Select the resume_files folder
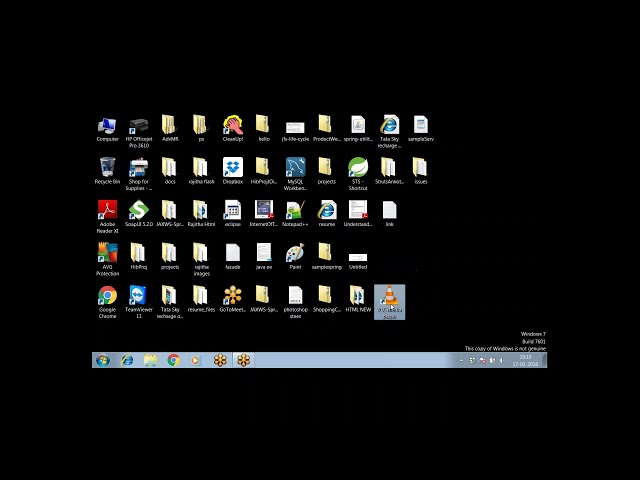The width and height of the screenshot is (640, 480). [x=201, y=299]
